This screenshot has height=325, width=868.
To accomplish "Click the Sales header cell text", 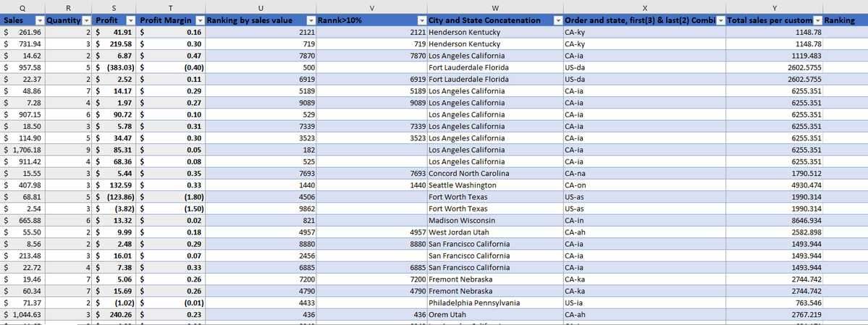I will coord(13,20).
